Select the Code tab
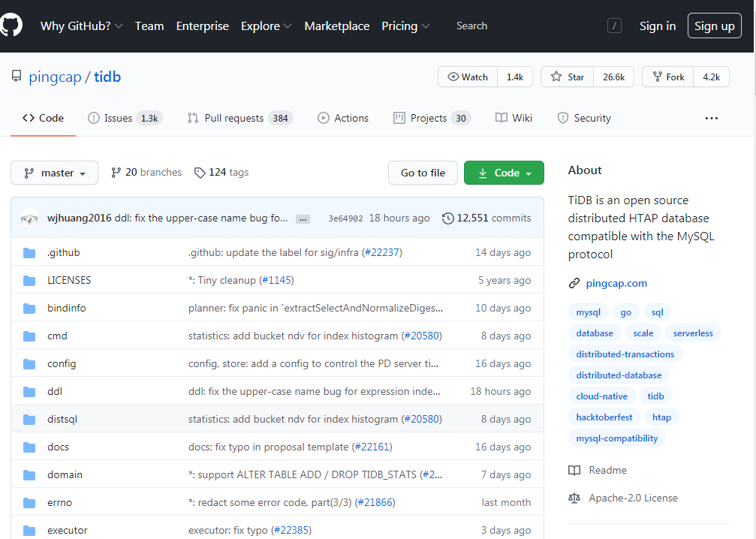The height and width of the screenshot is (539, 756). pyautogui.click(x=43, y=118)
